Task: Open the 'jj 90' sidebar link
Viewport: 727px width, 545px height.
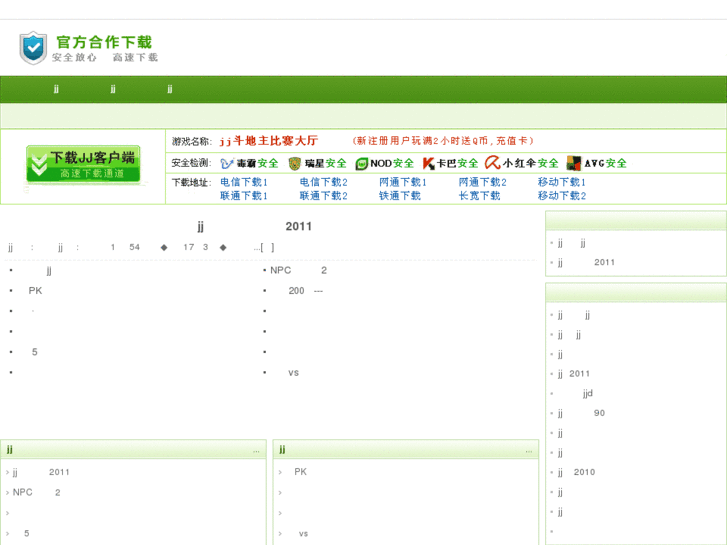Action: [581, 413]
